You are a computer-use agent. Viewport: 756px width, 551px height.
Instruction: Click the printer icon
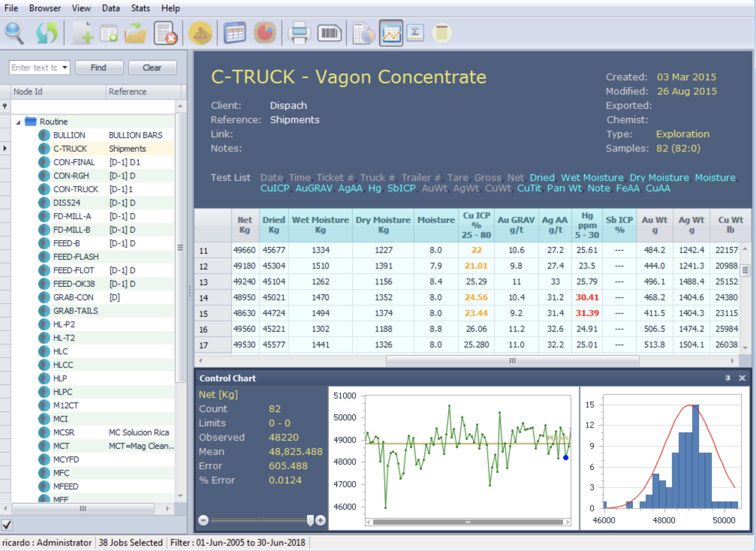pyautogui.click(x=299, y=33)
